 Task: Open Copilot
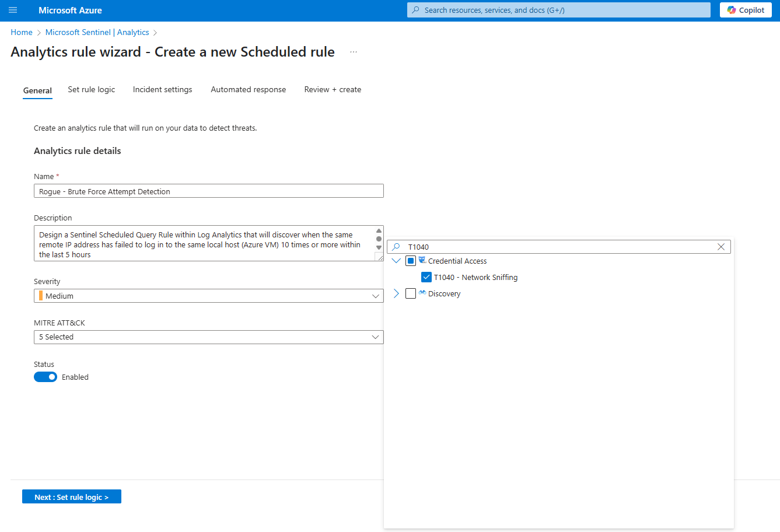coord(746,10)
